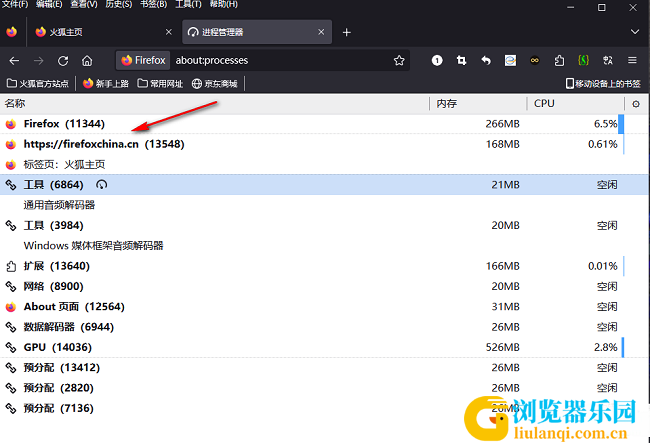Sort by the 内存 column header
The width and height of the screenshot is (650, 443).
click(478, 104)
